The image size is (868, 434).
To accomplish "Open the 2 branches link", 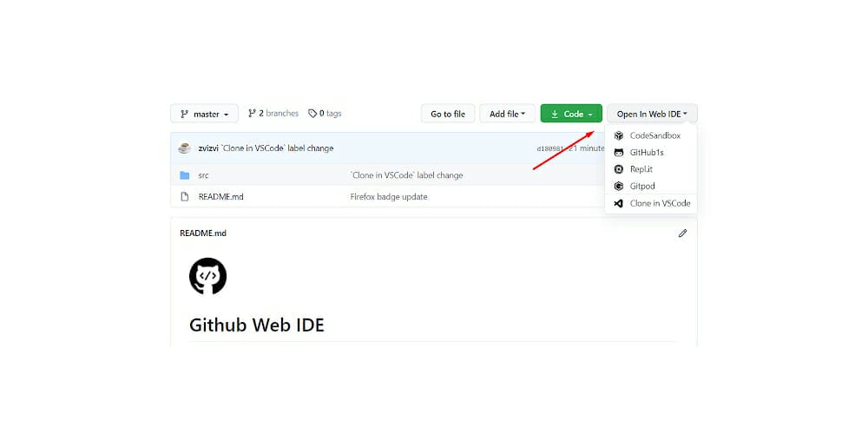I will (273, 114).
